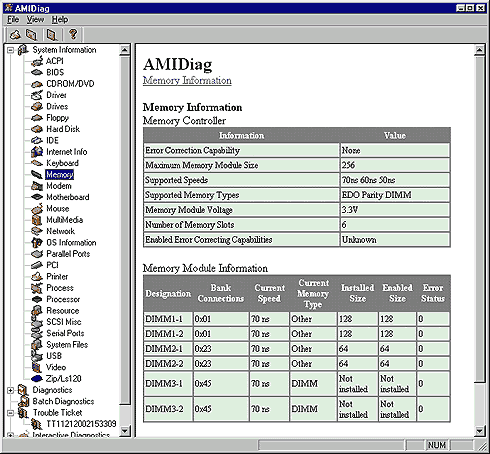This screenshot has width=490, height=454.
Task: Click the PCI card icon
Action: click(x=37, y=265)
